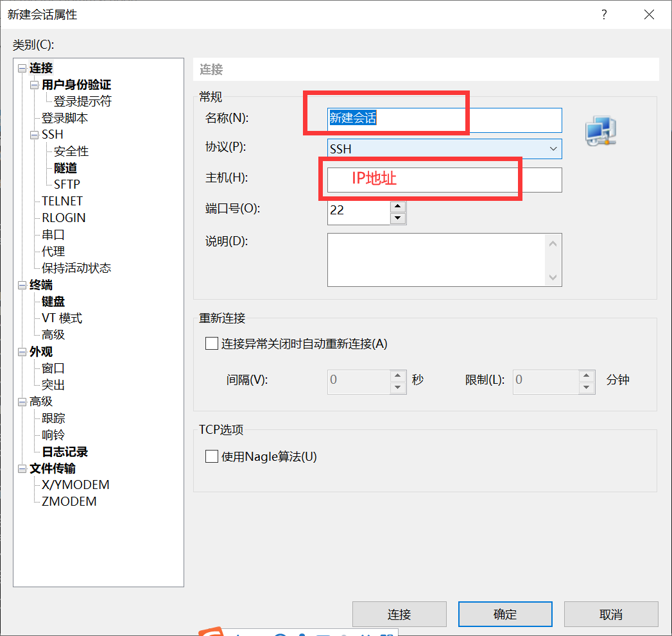Click the 连接 button at bottom
672x636 pixels.
399,614
